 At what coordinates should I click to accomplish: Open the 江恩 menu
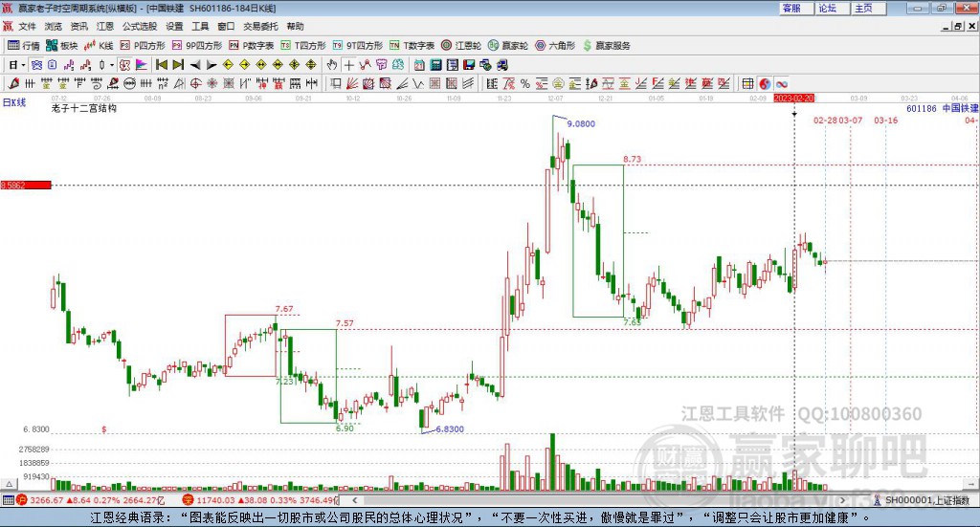click(105, 26)
